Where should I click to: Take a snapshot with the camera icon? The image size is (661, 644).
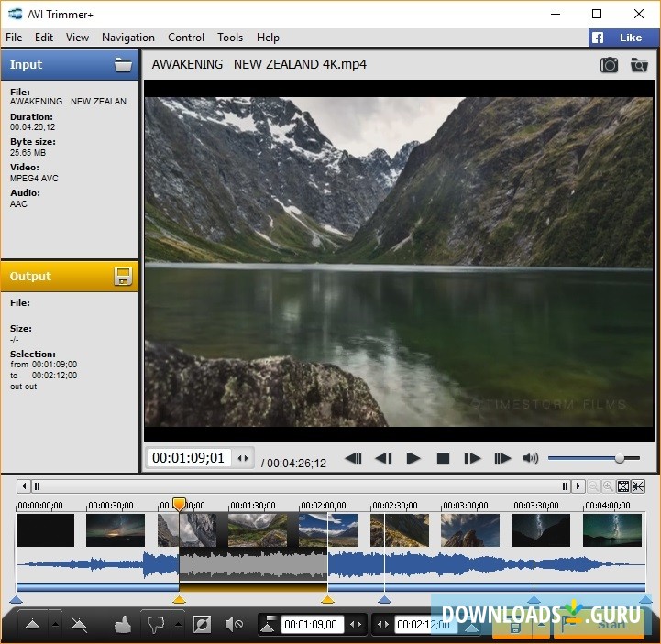tap(609, 65)
